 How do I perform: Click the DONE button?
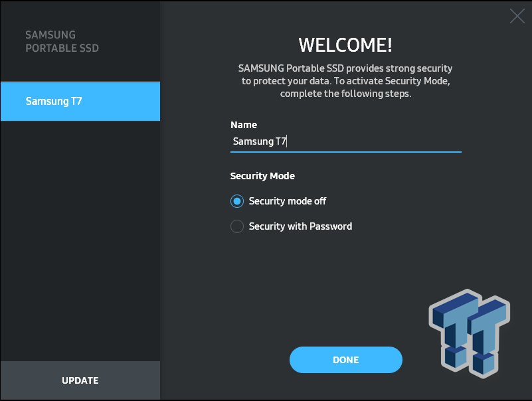346,360
